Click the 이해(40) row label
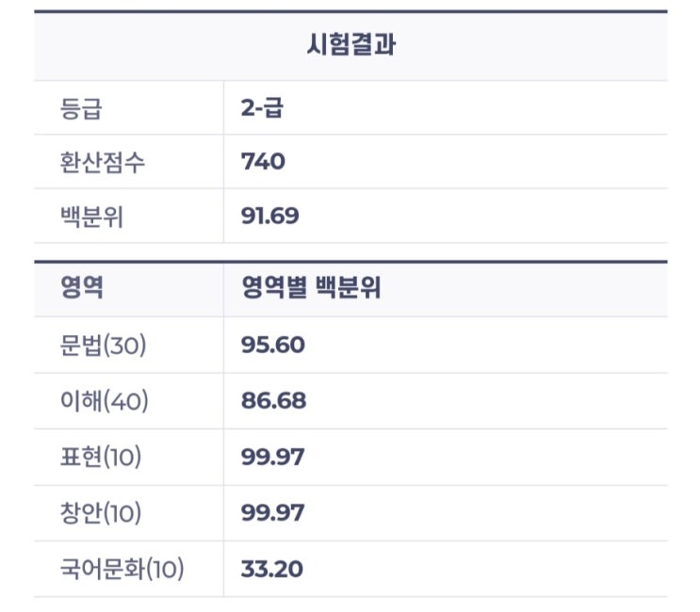This screenshot has height=612, width=700. coord(103,401)
